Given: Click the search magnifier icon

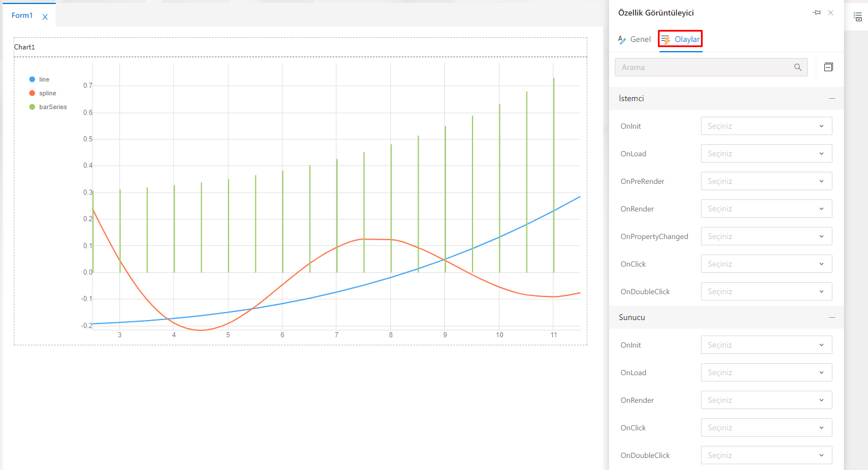Looking at the screenshot, I should coord(797,67).
